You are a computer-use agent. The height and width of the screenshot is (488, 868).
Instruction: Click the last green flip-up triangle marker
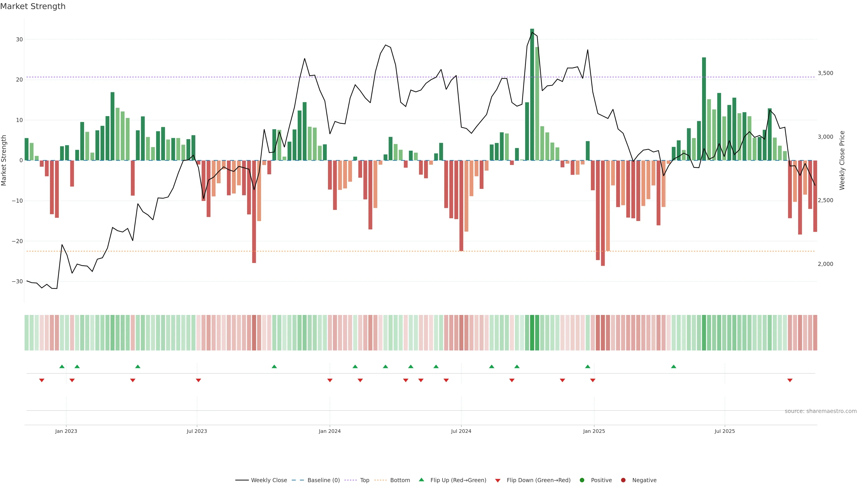pos(674,366)
